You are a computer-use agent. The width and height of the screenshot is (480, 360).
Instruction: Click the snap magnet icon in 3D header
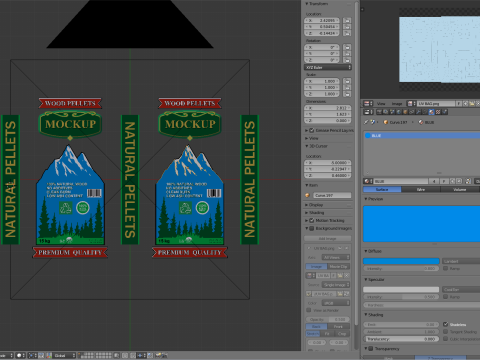tap(133, 355)
